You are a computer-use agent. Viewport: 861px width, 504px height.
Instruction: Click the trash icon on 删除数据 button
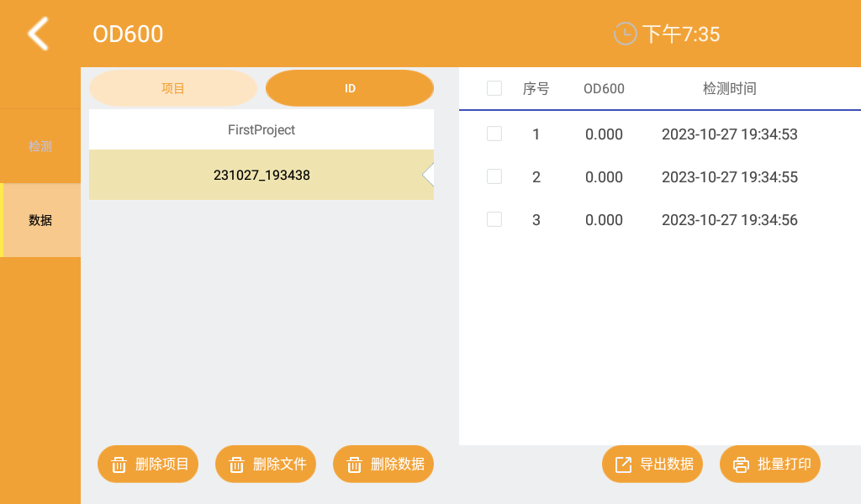coord(354,464)
